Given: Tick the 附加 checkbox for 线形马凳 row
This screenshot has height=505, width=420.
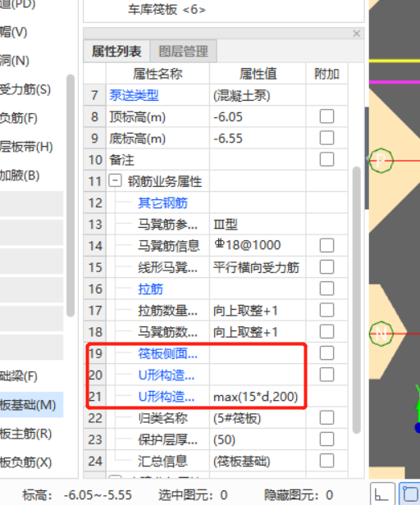Looking at the screenshot, I should point(326,267).
